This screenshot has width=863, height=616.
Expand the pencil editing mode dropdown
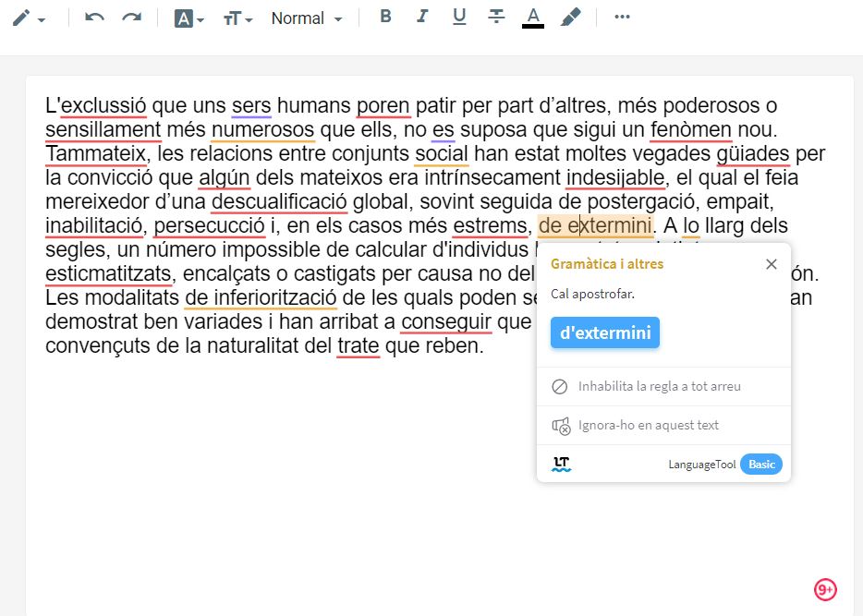tap(29, 18)
